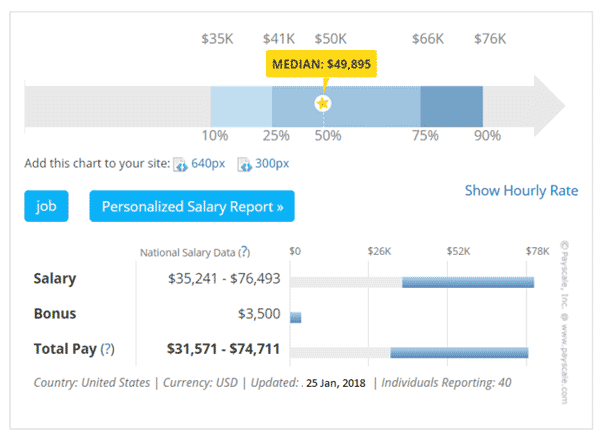Click the Salary range blue bar
Screen dimensions: 607x437
click(467, 282)
